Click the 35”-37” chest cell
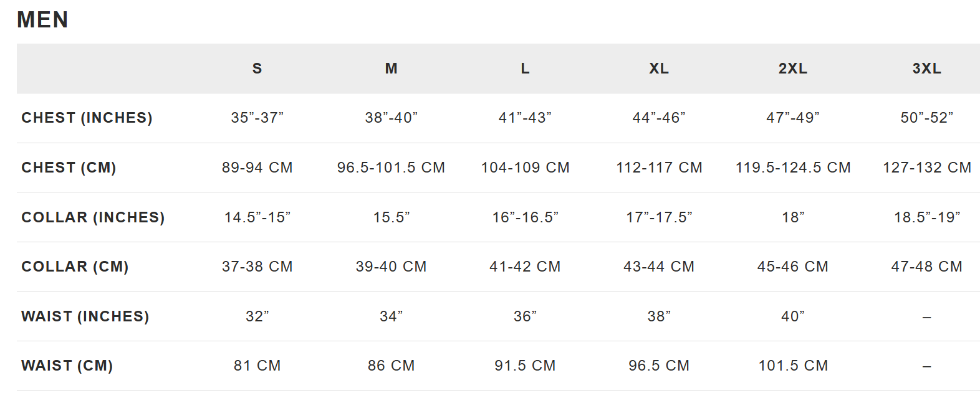The width and height of the screenshot is (980, 393). coord(257,118)
